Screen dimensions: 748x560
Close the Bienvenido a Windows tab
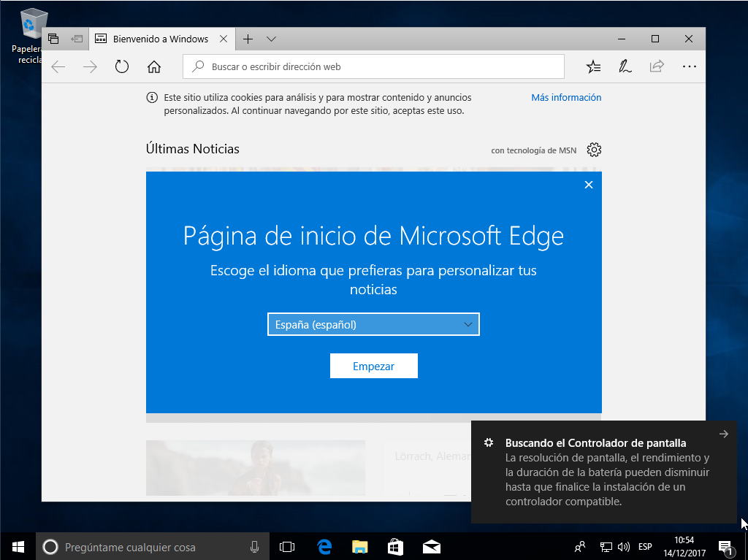(x=224, y=39)
